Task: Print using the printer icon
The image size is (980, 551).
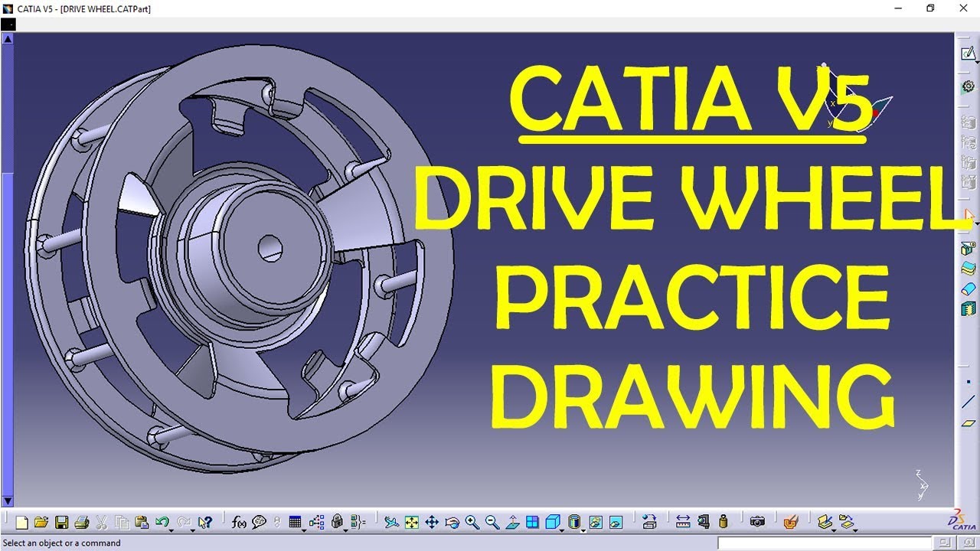Action: click(x=82, y=523)
